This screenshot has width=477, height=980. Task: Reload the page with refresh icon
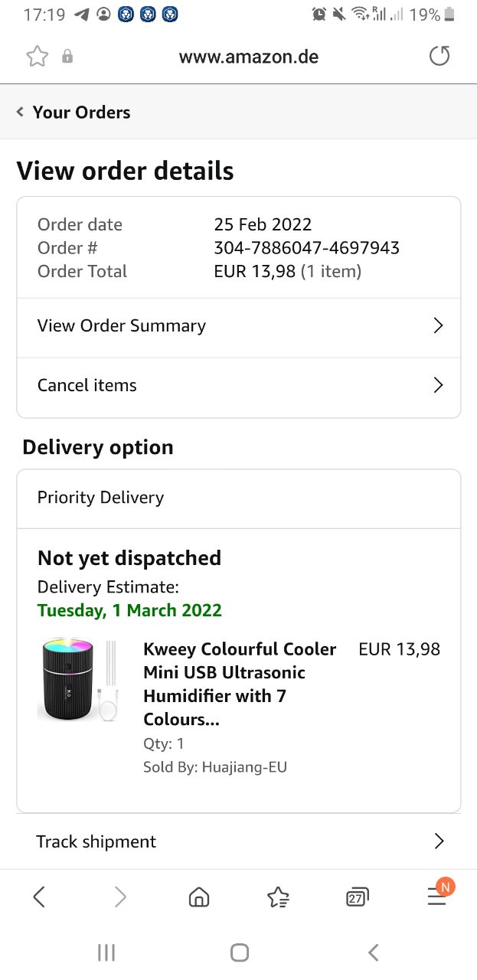[439, 56]
